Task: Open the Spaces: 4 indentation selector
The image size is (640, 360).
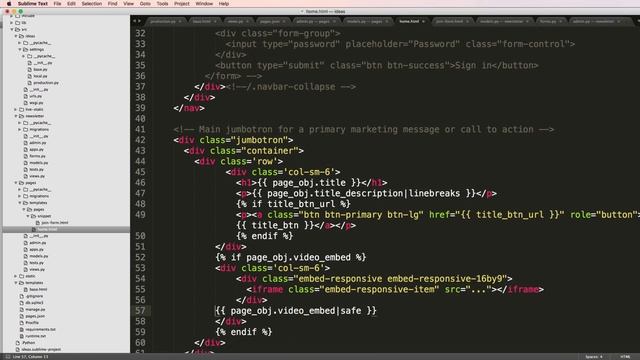Action: [x=594, y=357]
